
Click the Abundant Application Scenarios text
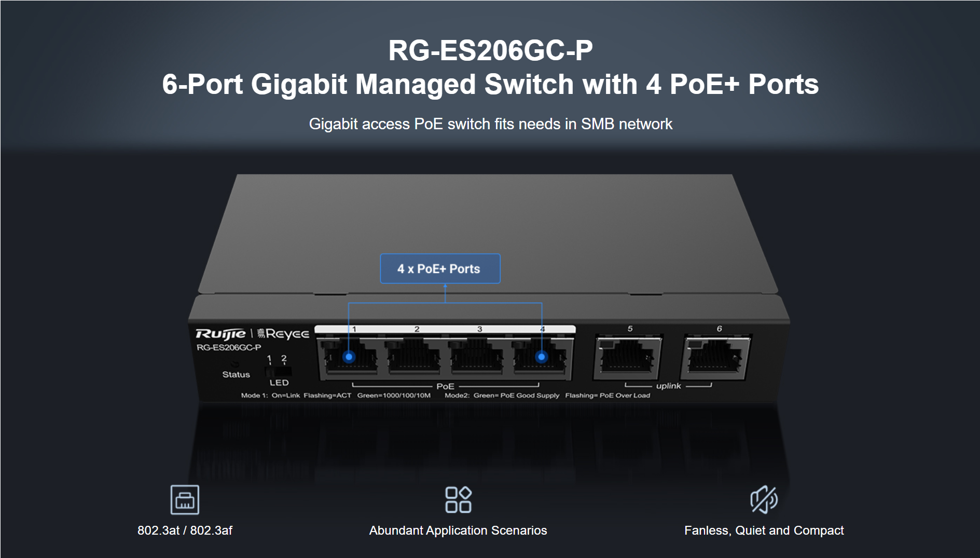(458, 530)
